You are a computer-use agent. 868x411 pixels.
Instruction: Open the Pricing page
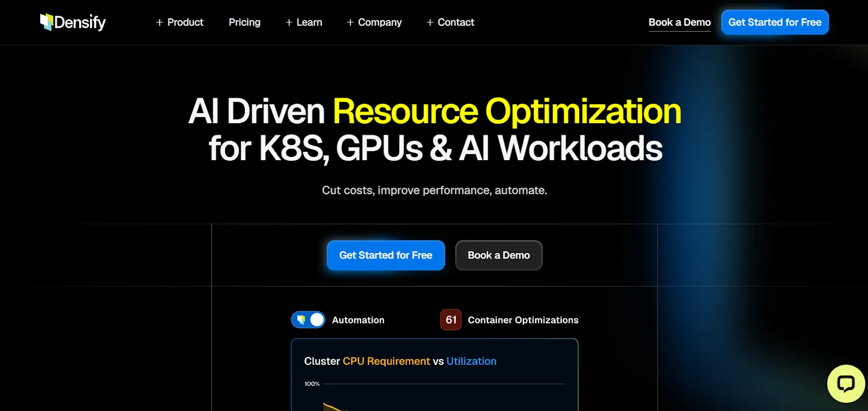coord(245,22)
